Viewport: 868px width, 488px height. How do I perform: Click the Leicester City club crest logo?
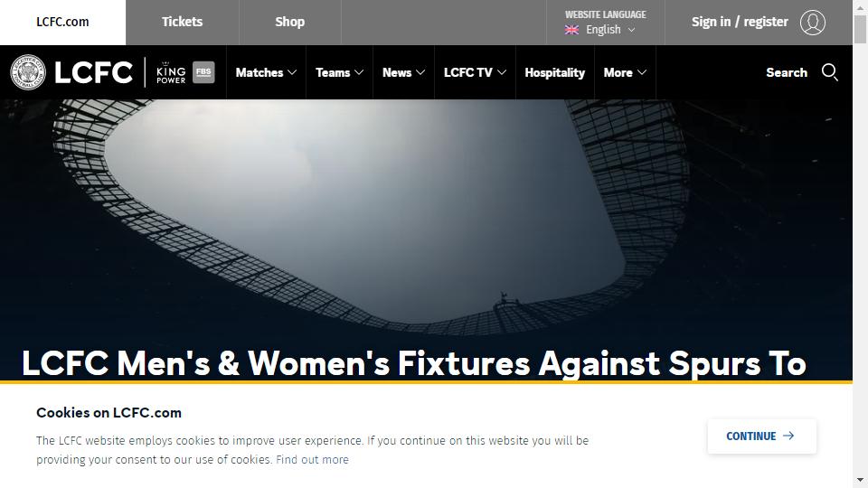(x=28, y=72)
